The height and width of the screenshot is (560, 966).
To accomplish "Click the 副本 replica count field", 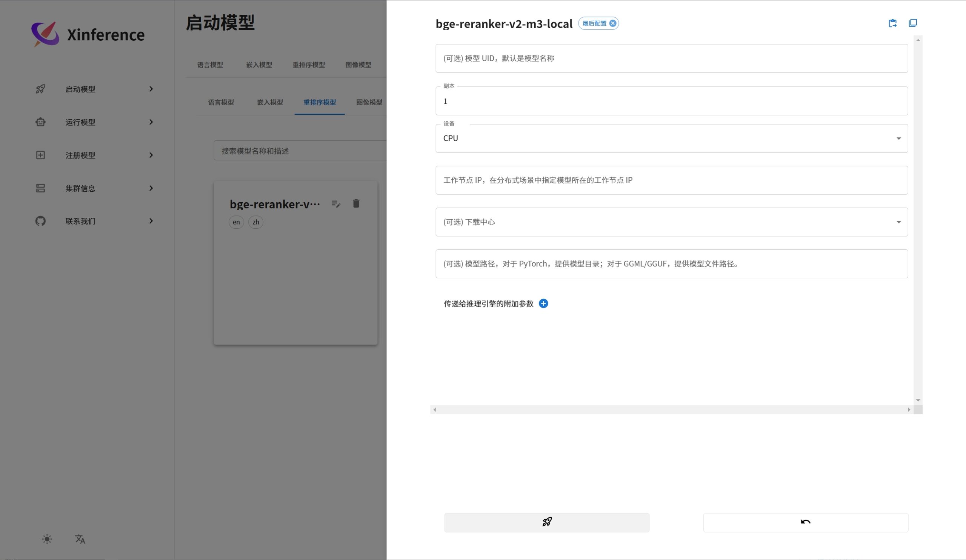I will click(672, 101).
